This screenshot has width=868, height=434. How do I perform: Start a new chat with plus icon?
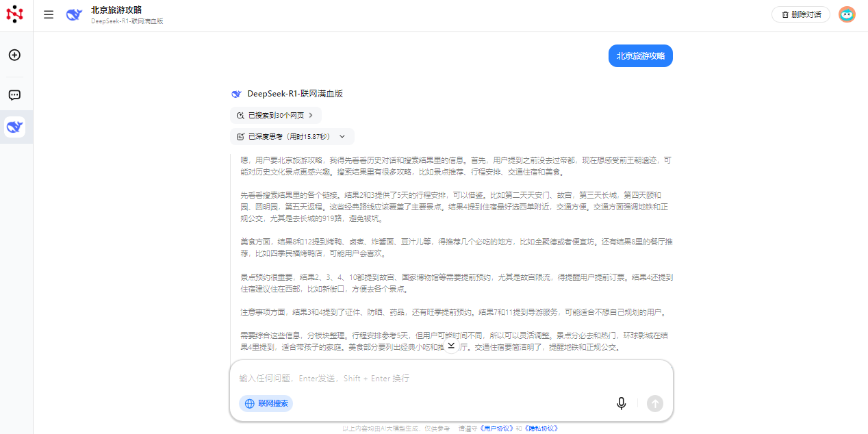click(x=14, y=55)
